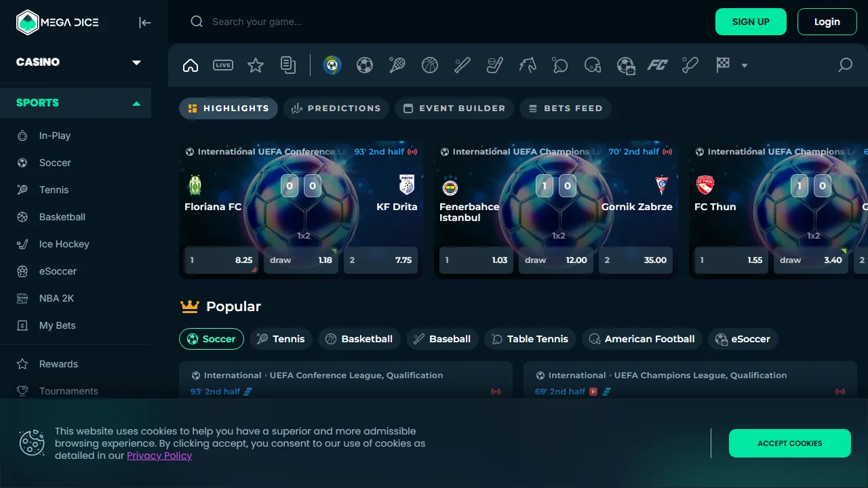The width and height of the screenshot is (868, 488).
Task: Select Baseball filter under Popular
Action: coord(442,339)
